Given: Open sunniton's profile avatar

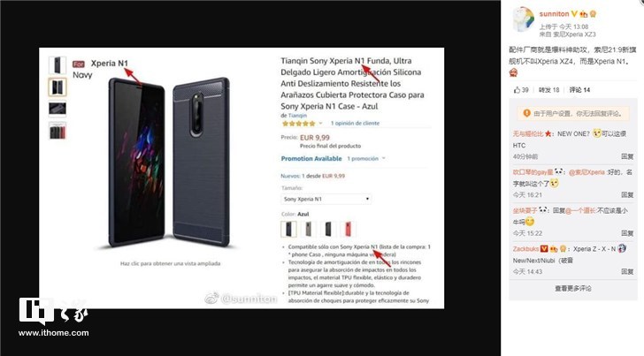Looking at the screenshot, I should coord(523,19).
